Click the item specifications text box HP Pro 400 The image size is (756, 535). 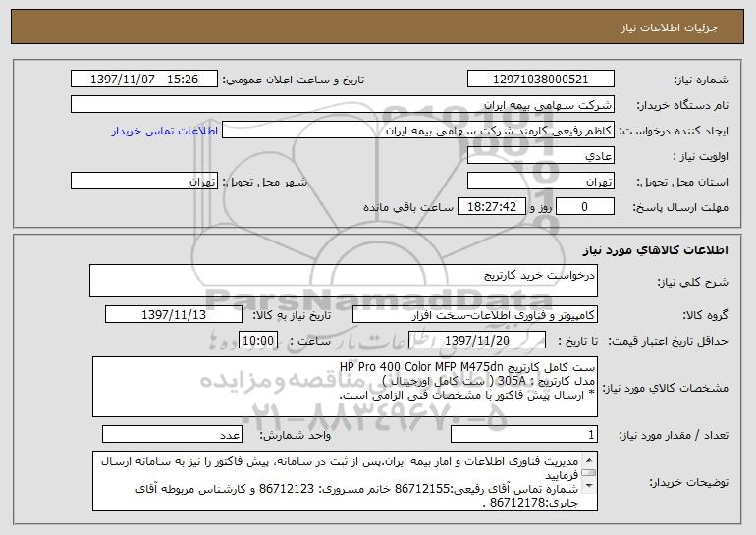click(345, 387)
